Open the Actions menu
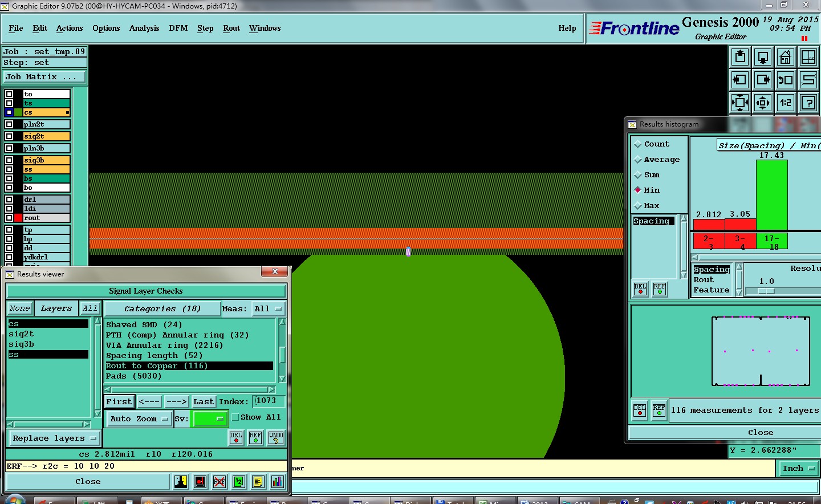This screenshot has width=821, height=504. coord(70,29)
